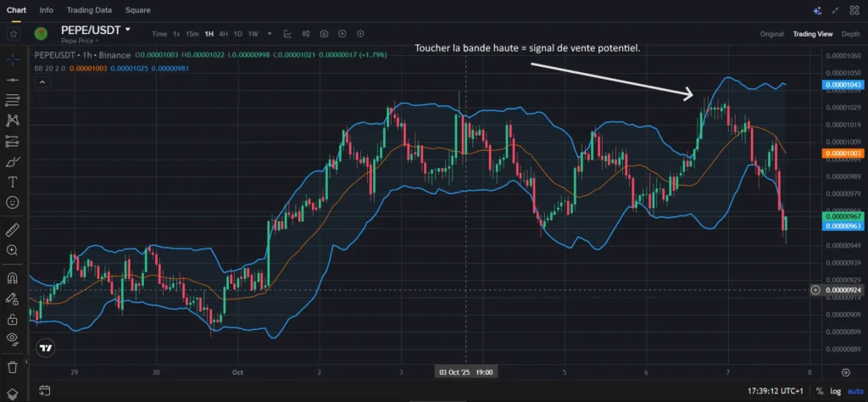
Task: Expand chart to fullscreen with arrows icon
Action: coord(835,10)
